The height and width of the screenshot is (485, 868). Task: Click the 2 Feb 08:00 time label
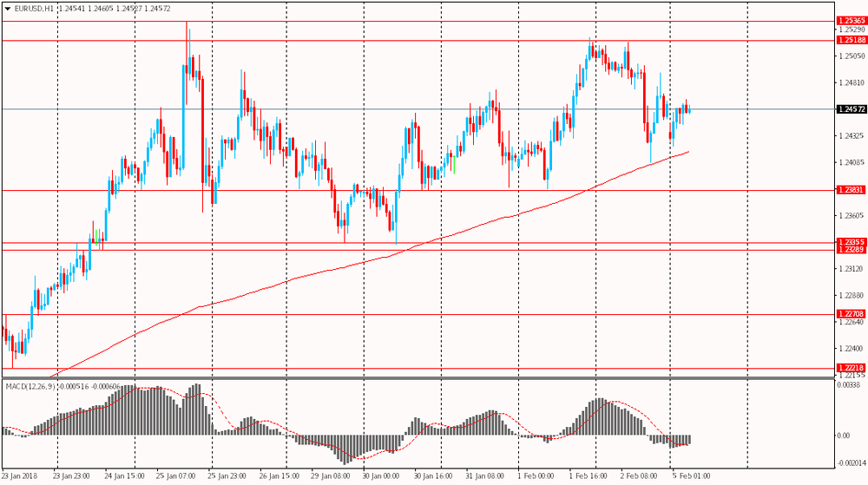pyautogui.click(x=639, y=475)
